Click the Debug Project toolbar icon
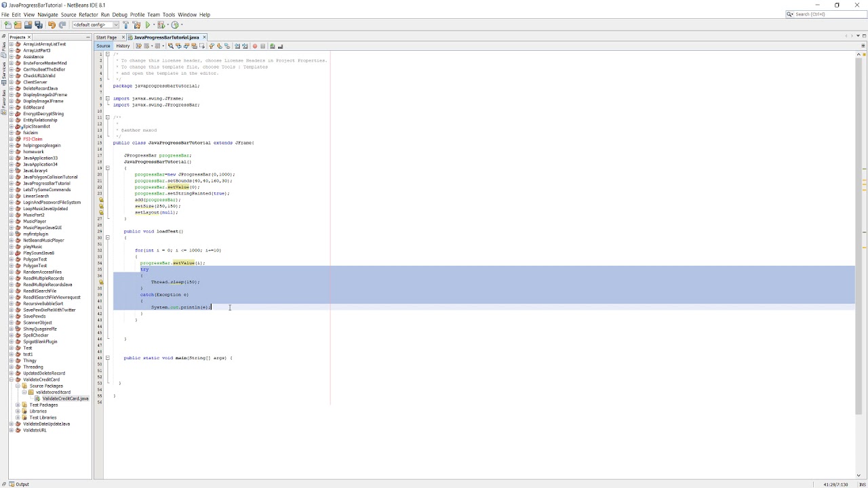This screenshot has width=868, height=488. 161,25
